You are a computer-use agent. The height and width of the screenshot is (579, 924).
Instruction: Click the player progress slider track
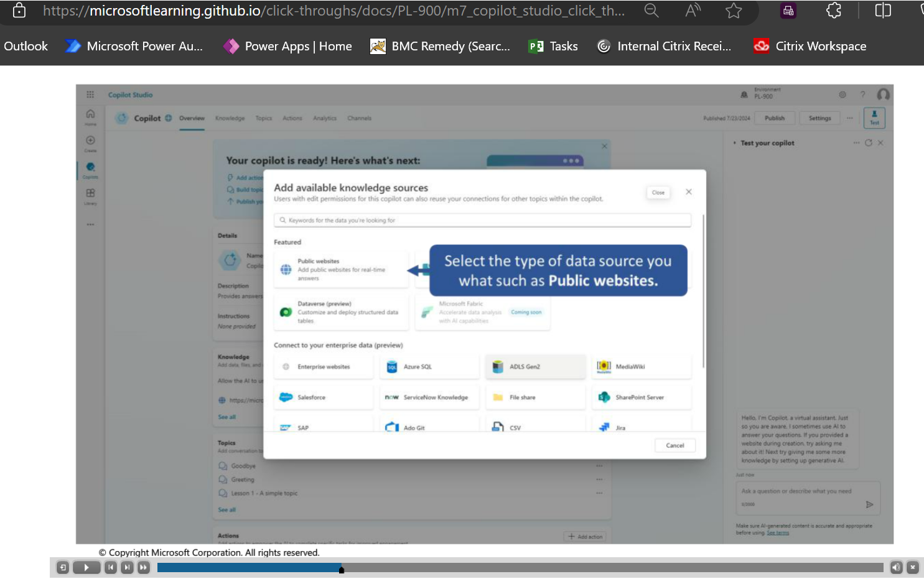(x=520, y=567)
